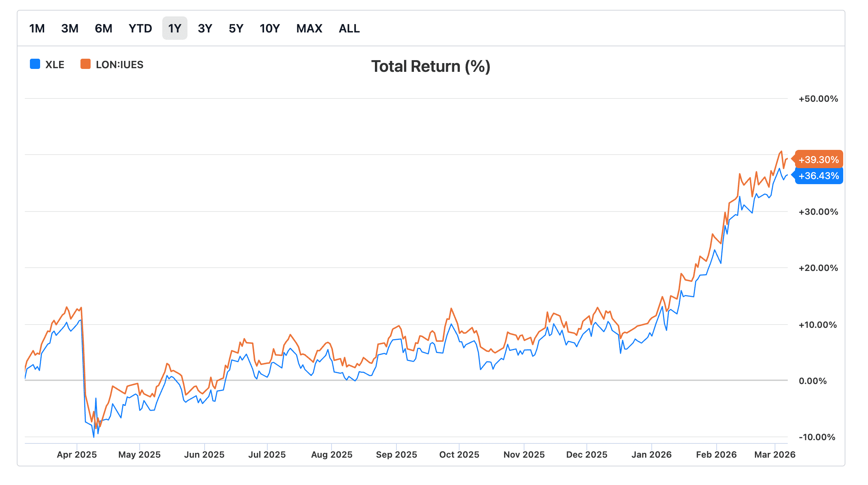868x485 pixels.
Task: Select the MAX range option
Action: (x=309, y=28)
